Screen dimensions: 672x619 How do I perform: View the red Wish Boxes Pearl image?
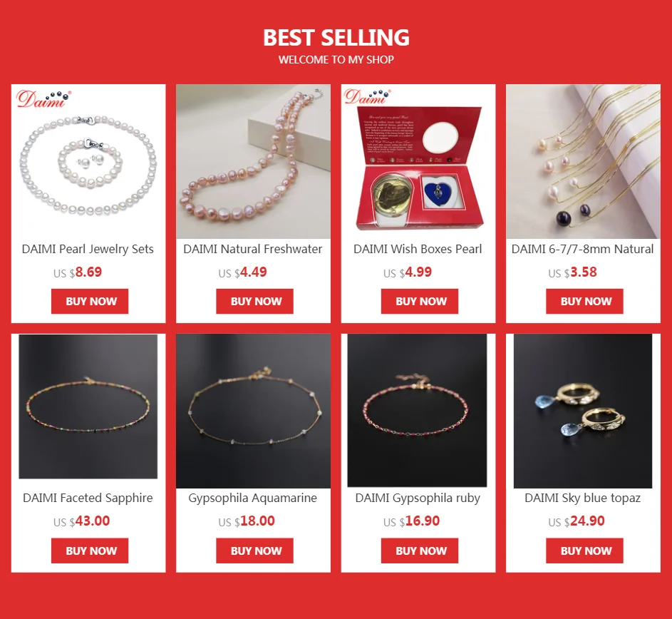click(x=418, y=161)
